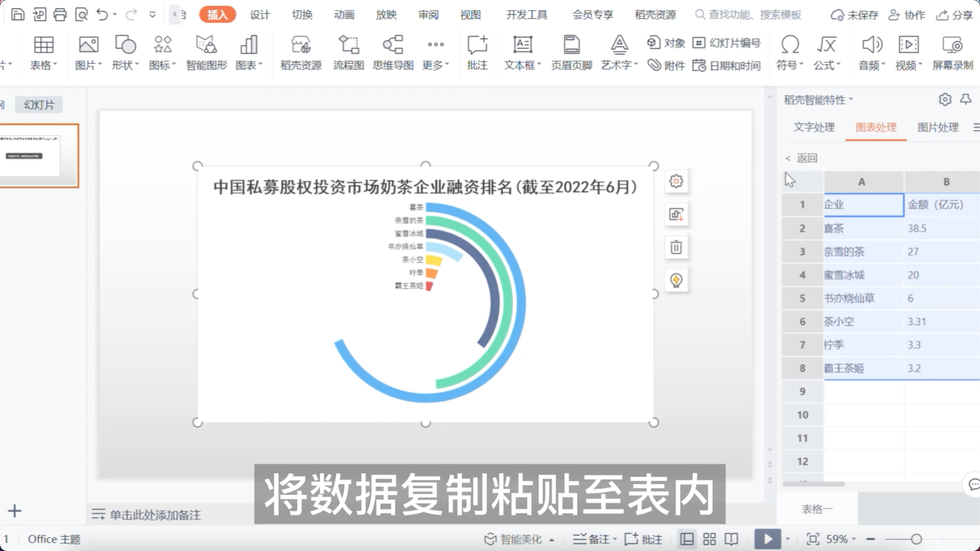Open the quick access customize dropdown arrow

pos(152,15)
